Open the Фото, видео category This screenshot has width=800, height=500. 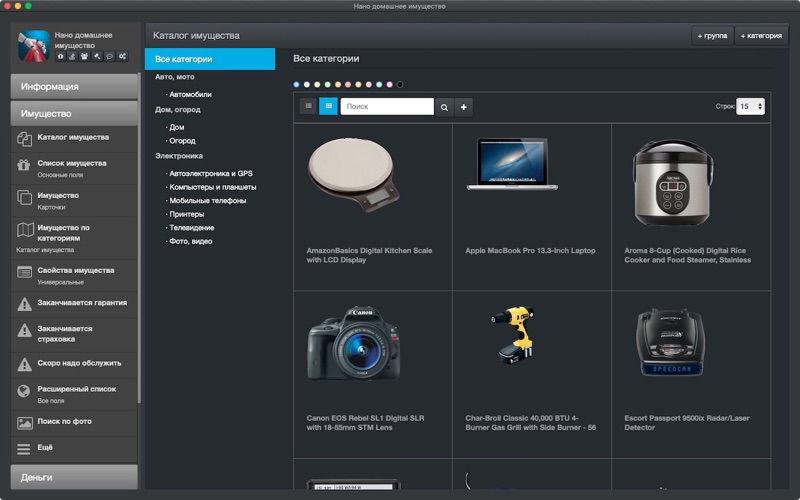pyautogui.click(x=190, y=241)
